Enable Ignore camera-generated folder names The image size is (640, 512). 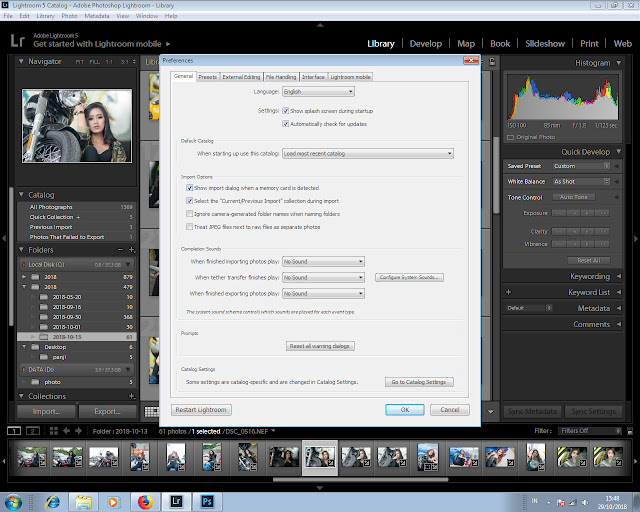[189, 214]
